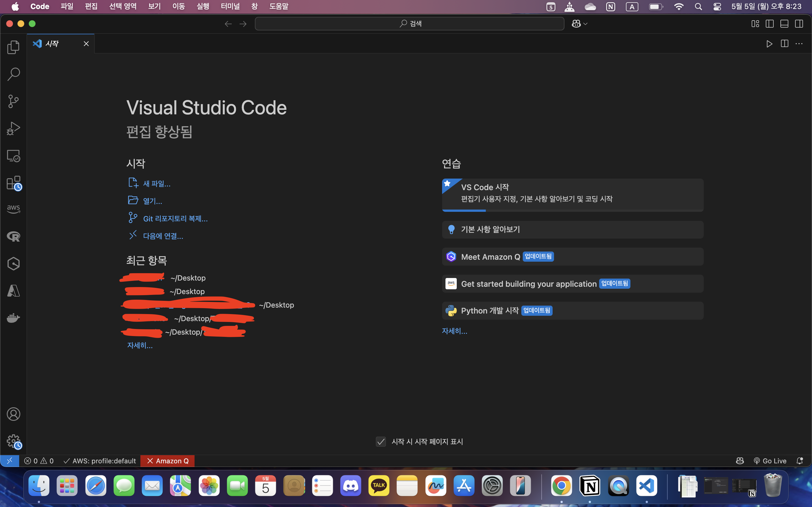Open the Explorer view in the activity bar
Image resolution: width=812 pixels, height=507 pixels.
coord(14,47)
